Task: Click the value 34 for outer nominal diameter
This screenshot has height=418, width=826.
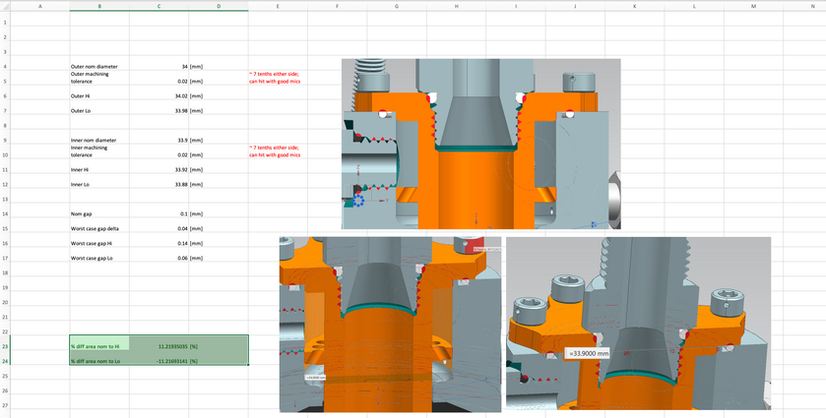Action: point(159,67)
